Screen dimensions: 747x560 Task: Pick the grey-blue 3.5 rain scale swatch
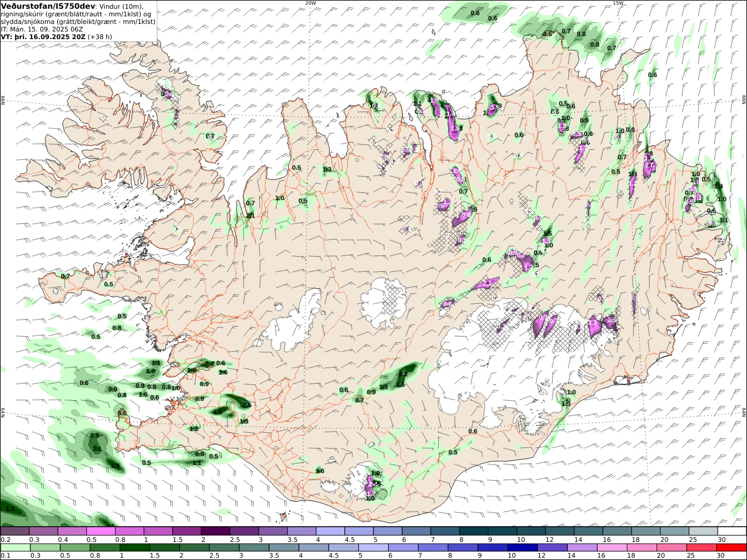(x=284, y=548)
